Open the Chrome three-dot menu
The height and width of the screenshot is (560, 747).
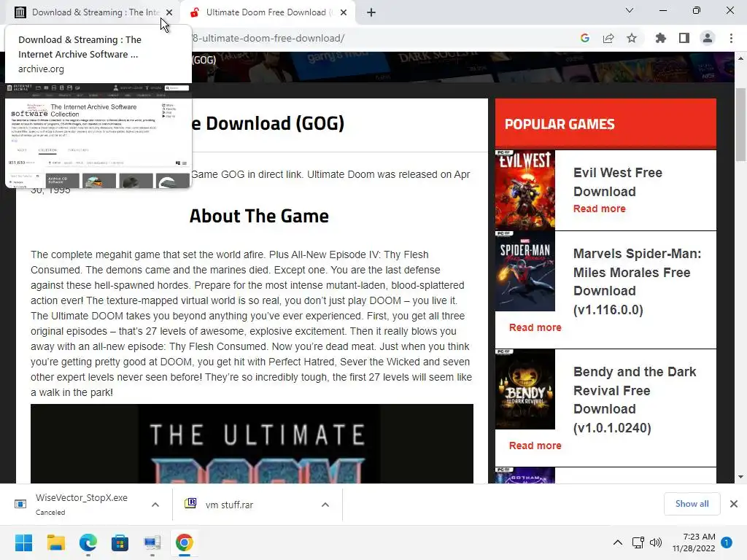coord(731,38)
